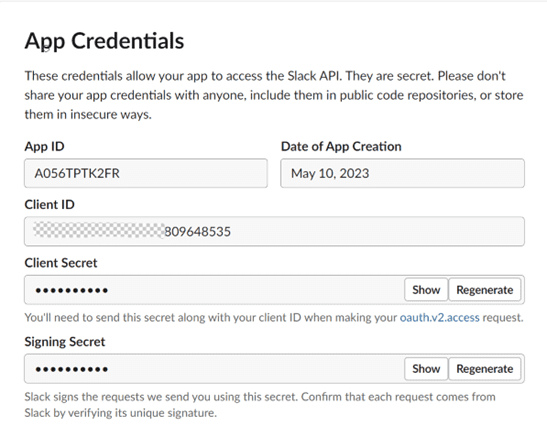Show the Signing Secret value
Viewport: 547px width, 426px height.
(426, 368)
